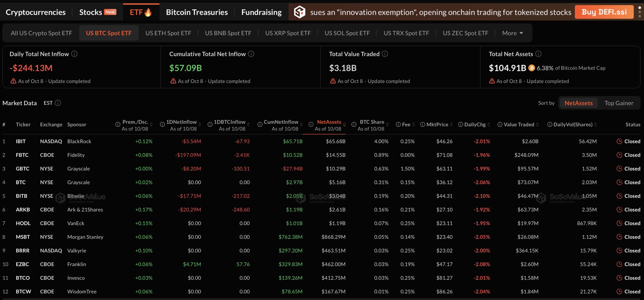Click info icon next to Daily Total Net Inflow
Viewport: 644px width, 300px height.
pos(74,54)
